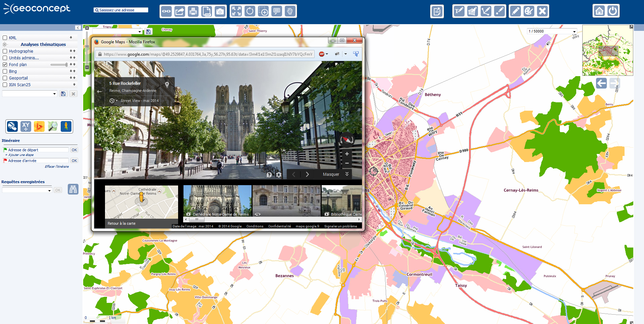644x324 pixels.
Task: Select the text annotation drawing tool
Action: [x=459, y=11]
